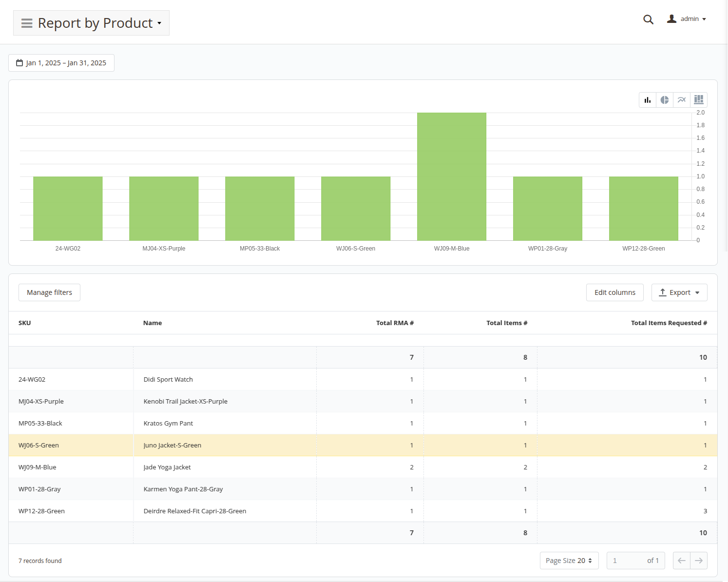Display data as a line chart
The image size is (728, 582).
(x=681, y=99)
